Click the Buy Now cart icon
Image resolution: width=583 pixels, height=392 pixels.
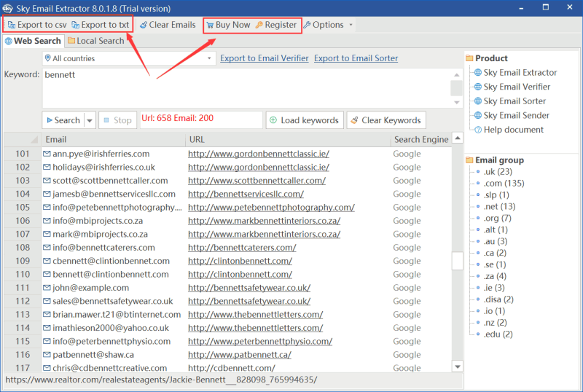[x=210, y=25]
